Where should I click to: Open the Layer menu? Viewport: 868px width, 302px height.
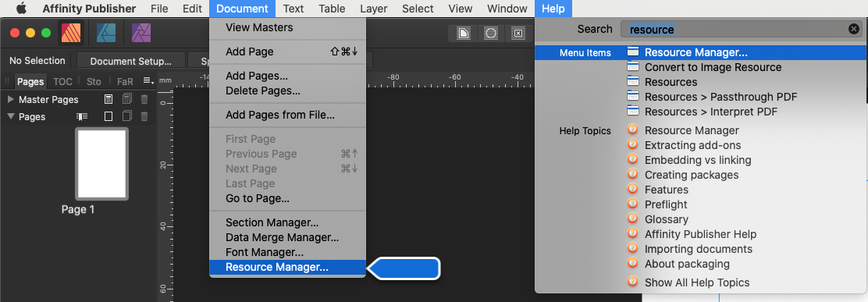[x=374, y=9]
